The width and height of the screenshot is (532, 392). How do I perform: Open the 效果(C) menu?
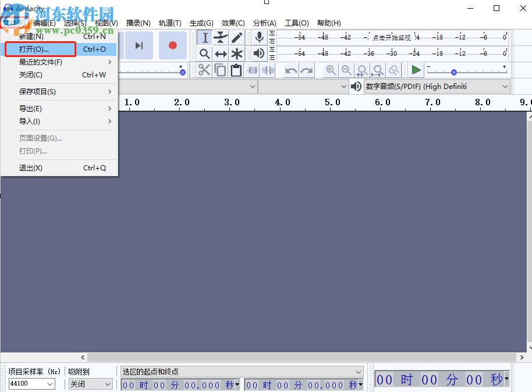pyautogui.click(x=233, y=23)
